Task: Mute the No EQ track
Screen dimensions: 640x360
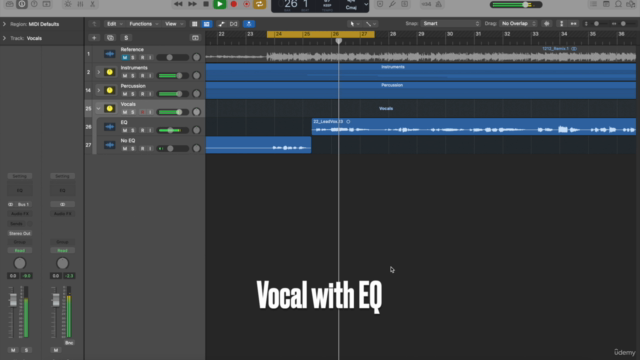Action: [124, 149]
